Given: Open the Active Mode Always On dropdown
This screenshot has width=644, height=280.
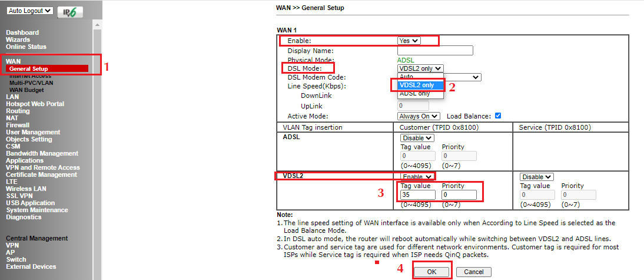Looking at the screenshot, I should tap(419, 116).
